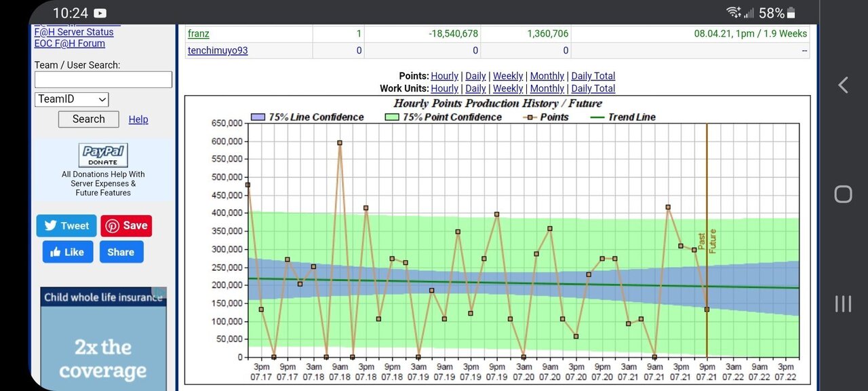Switch Points chart to Daily
The image size is (868, 391).
click(x=475, y=76)
